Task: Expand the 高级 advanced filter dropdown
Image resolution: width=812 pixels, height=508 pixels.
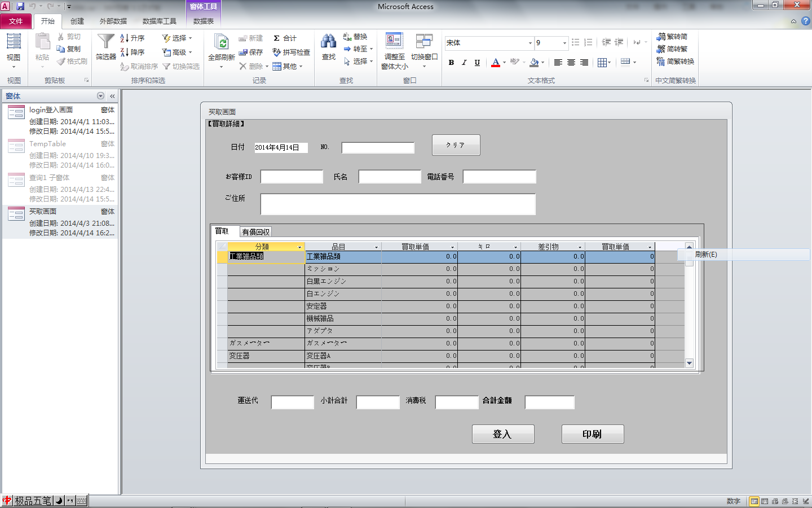Action: [177, 52]
